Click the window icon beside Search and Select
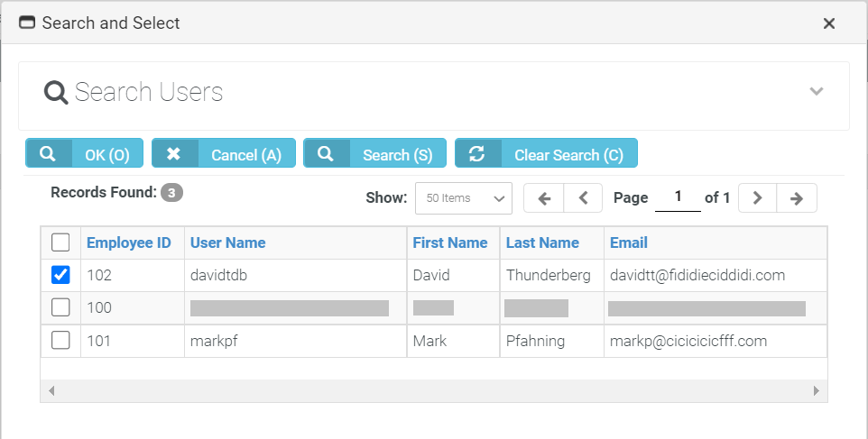 click(27, 23)
